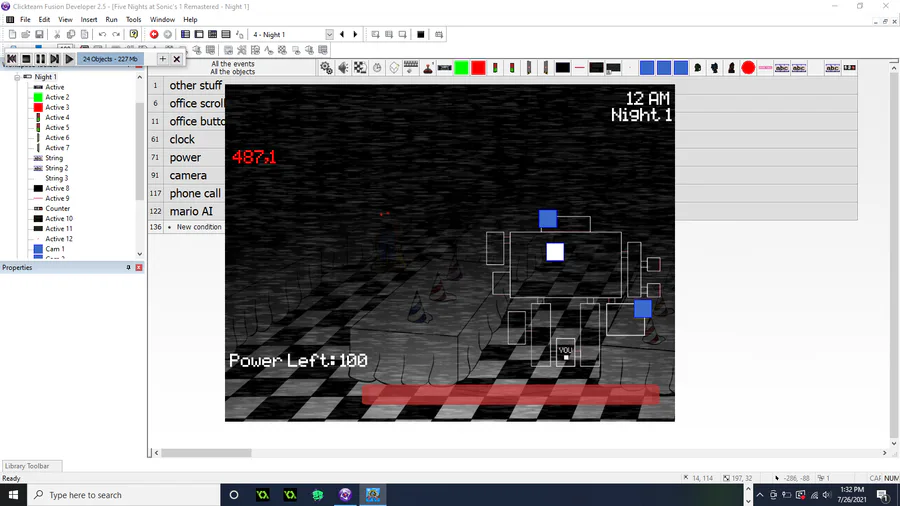Viewport: 900px width, 506px height.
Task: Click the red Back navigation icon
Action: pyautogui.click(x=154, y=34)
